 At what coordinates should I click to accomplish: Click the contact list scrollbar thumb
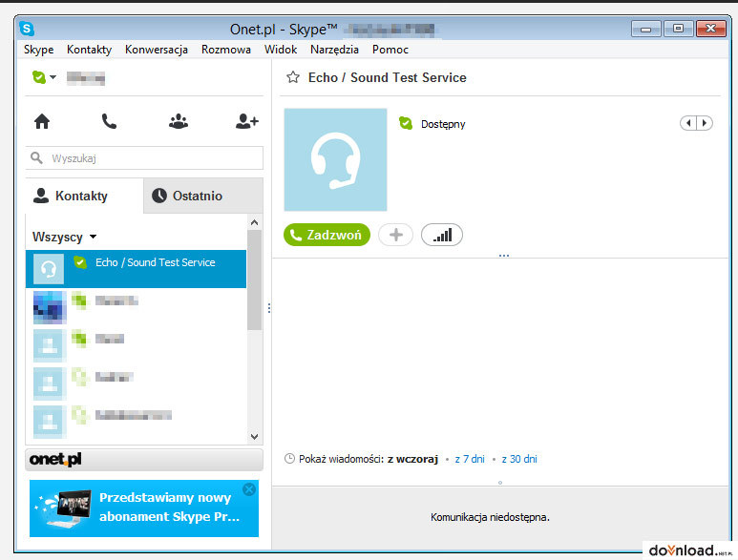point(254,280)
